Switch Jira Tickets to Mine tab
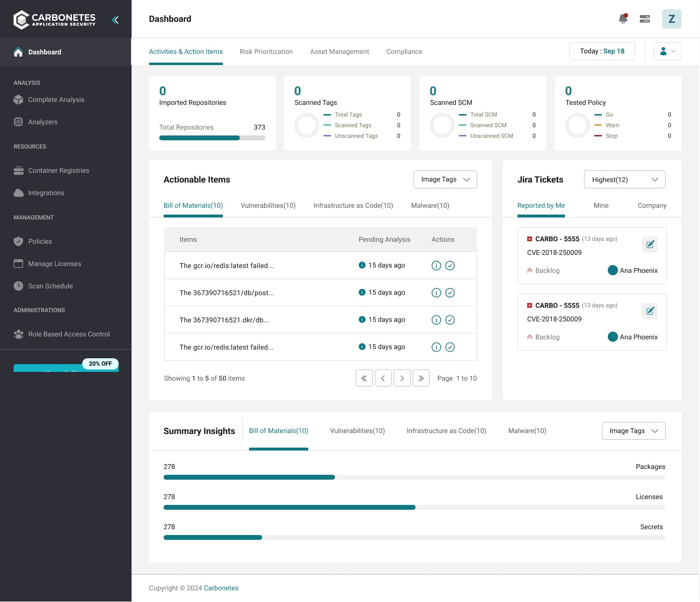 (x=600, y=206)
